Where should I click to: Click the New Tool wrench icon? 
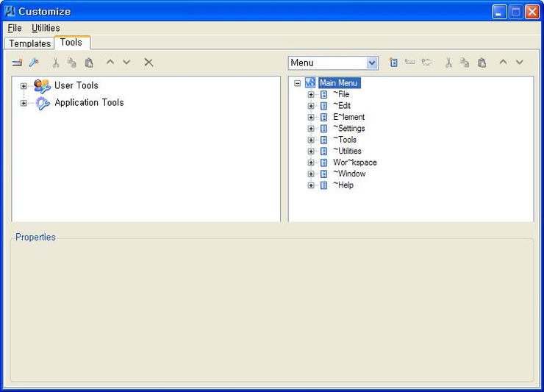33,63
